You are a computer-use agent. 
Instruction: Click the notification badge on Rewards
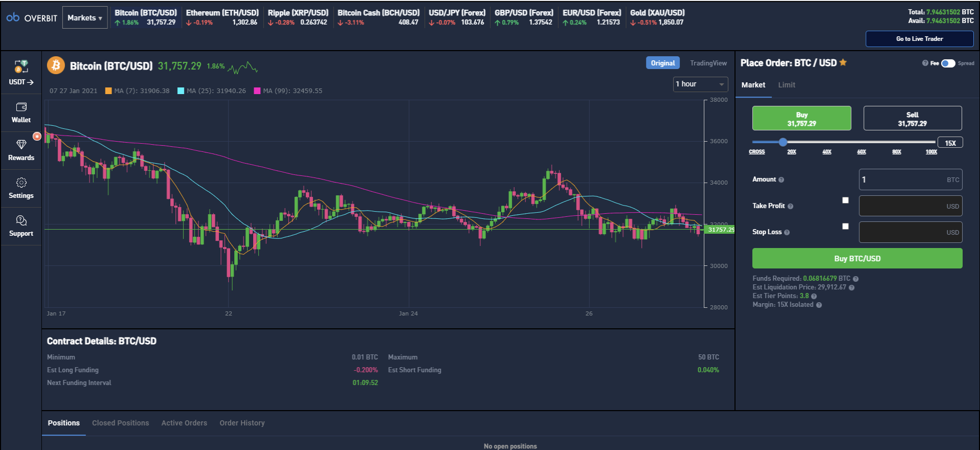(x=37, y=136)
